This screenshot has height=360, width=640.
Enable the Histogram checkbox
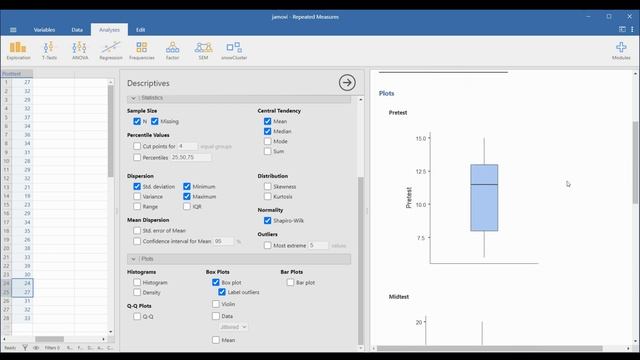pyautogui.click(x=137, y=282)
